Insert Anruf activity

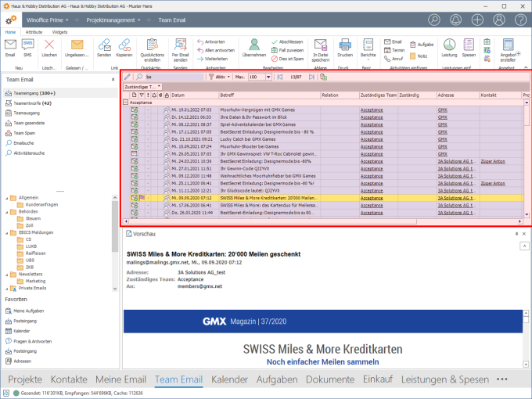tap(394, 59)
